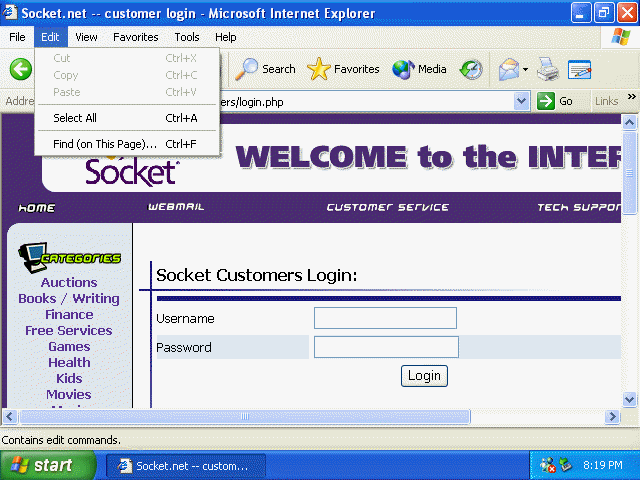Click the Socket logo image
Viewport: 640px width, 480px height.
click(x=131, y=171)
